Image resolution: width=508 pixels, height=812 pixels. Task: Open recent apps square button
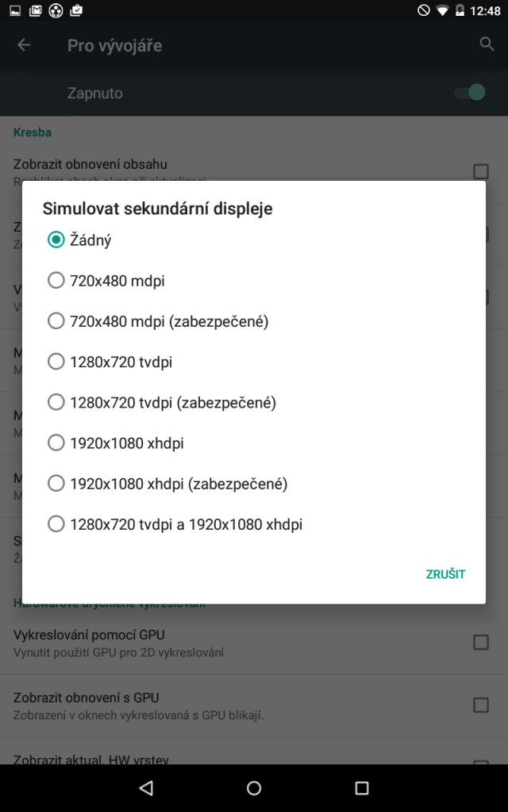click(x=361, y=788)
